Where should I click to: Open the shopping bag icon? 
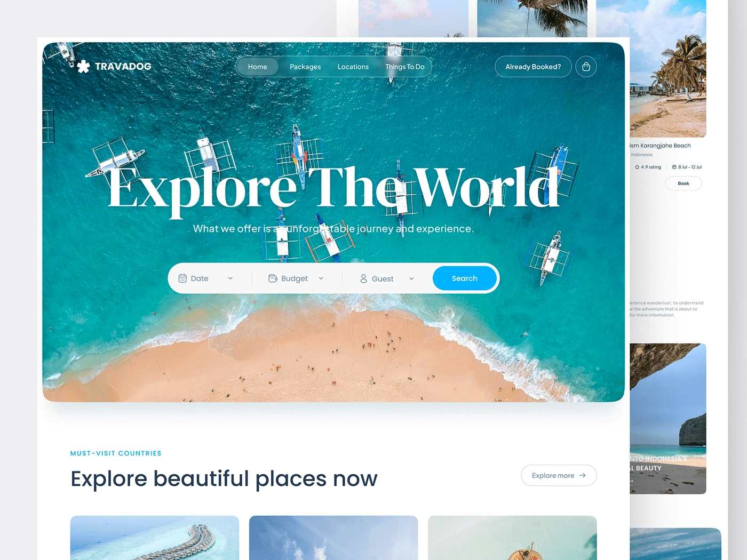click(586, 67)
